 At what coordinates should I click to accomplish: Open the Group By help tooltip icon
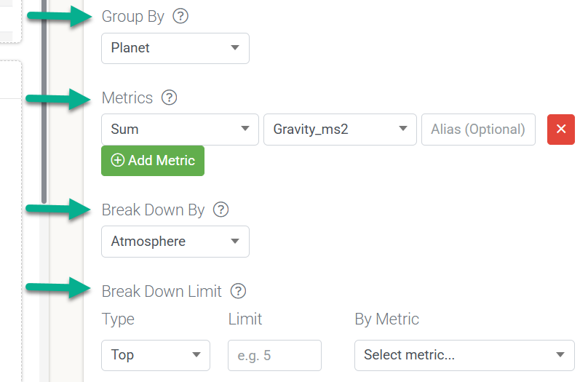point(180,16)
